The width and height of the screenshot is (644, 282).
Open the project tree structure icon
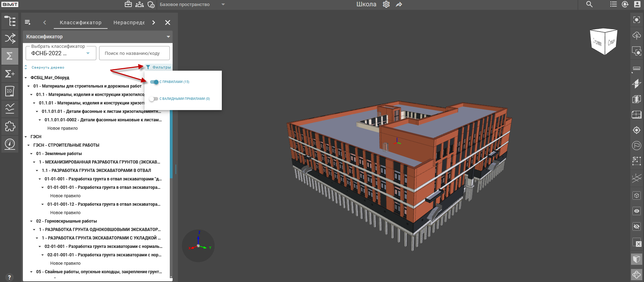pos(10,21)
